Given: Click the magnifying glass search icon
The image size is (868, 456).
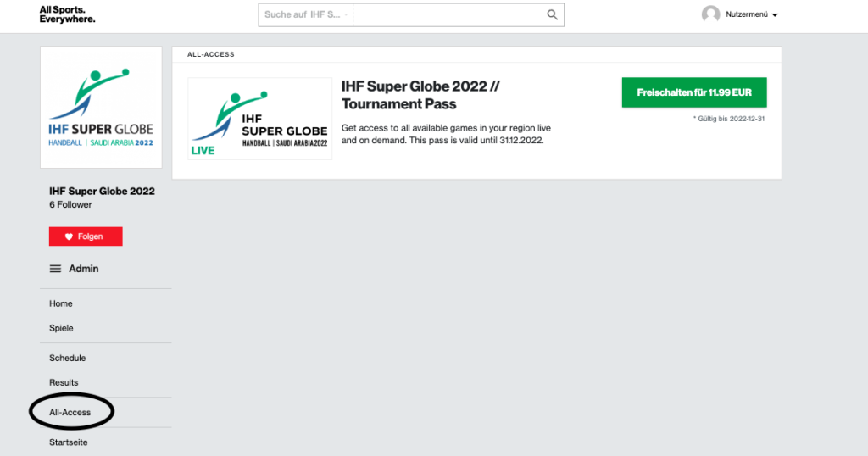Looking at the screenshot, I should [552, 15].
